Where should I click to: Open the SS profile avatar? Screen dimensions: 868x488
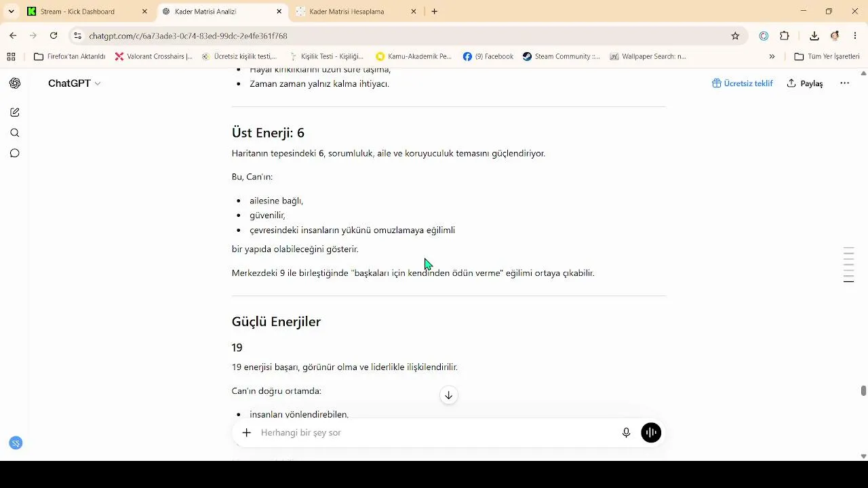(x=16, y=443)
